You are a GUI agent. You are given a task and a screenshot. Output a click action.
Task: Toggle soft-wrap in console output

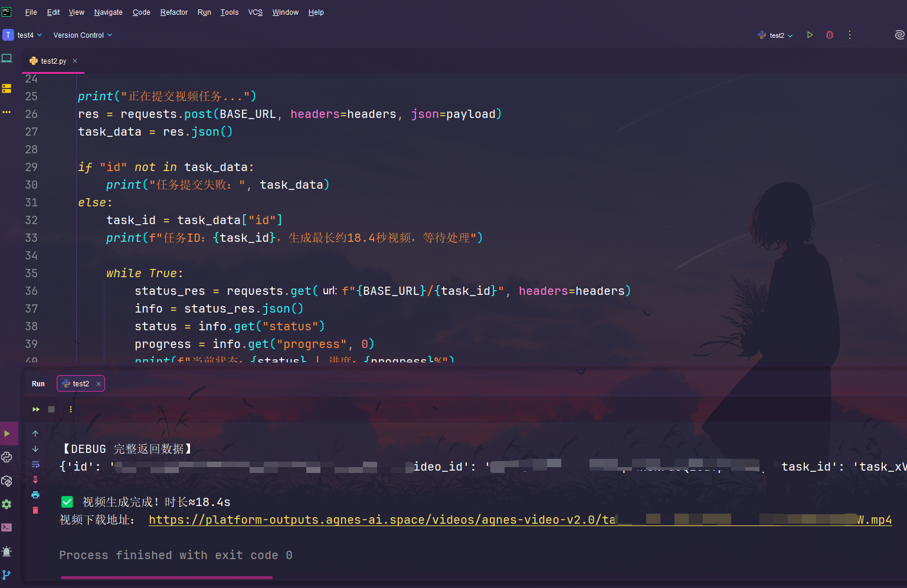click(x=35, y=464)
